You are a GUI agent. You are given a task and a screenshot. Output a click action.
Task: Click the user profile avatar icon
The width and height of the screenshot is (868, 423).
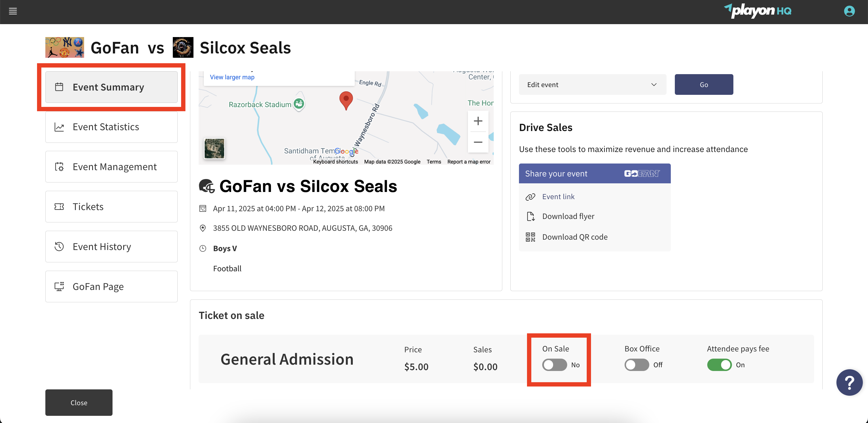coord(849,11)
